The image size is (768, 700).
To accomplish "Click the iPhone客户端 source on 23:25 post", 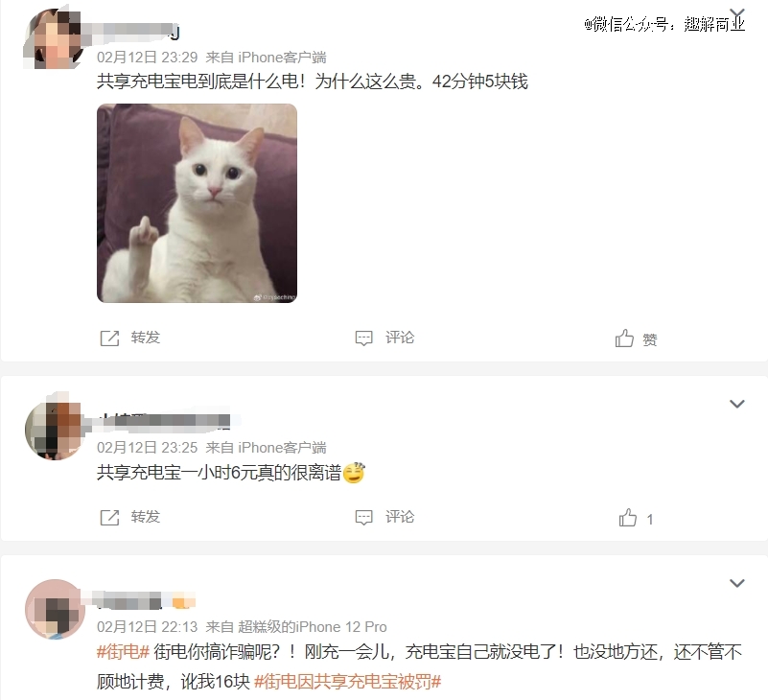I will pos(282,448).
